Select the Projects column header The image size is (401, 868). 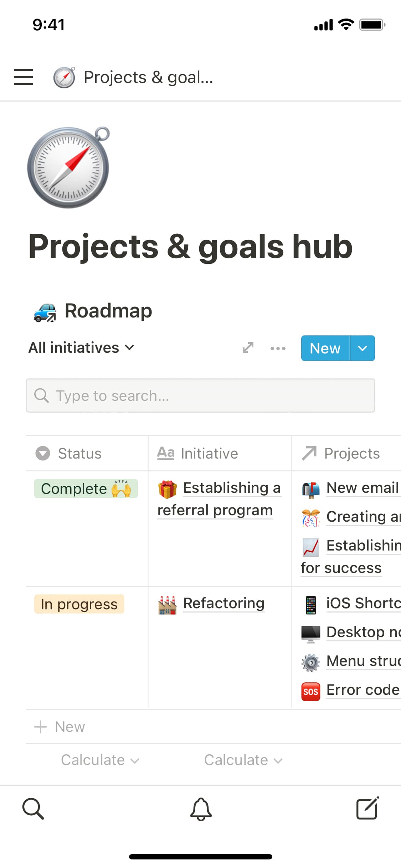[351, 453]
